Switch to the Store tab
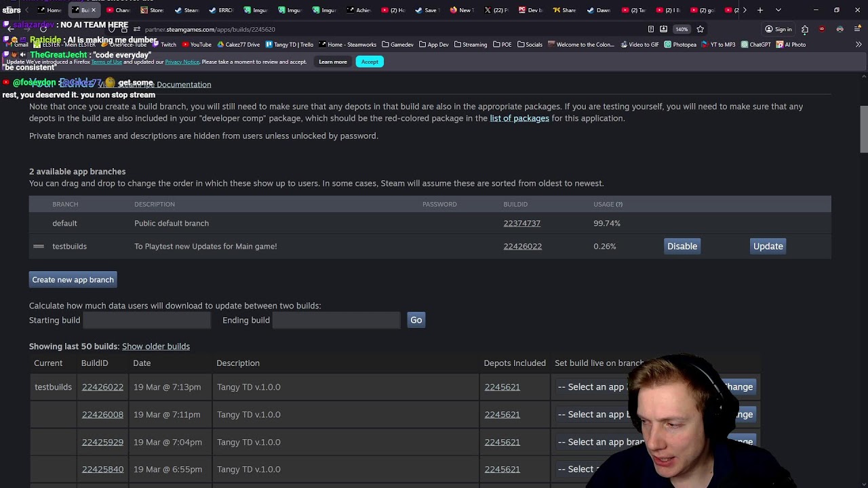 [152, 10]
